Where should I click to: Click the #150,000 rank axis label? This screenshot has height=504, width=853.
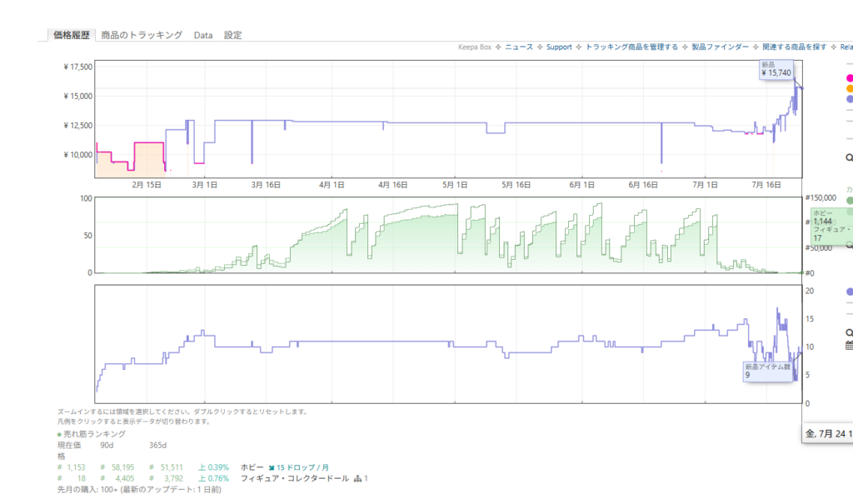pos(821,197)
